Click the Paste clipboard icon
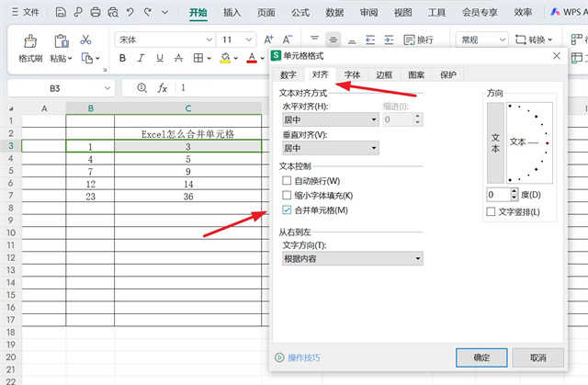 62,40
